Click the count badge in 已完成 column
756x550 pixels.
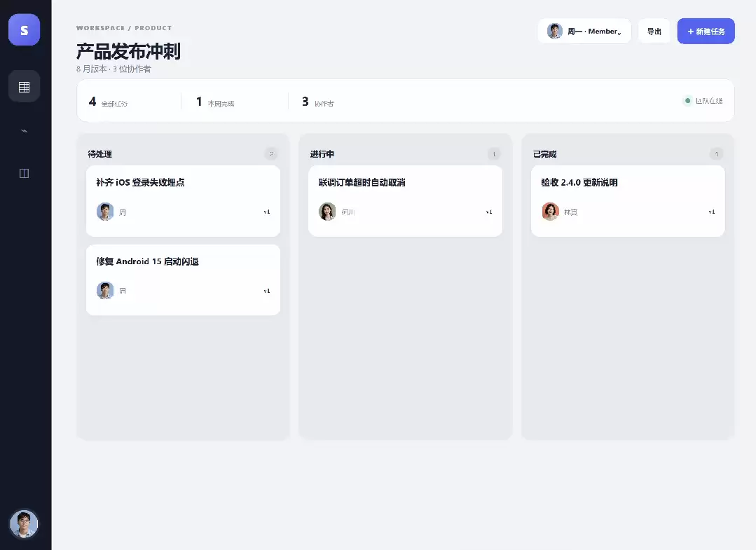coord(717,154)
